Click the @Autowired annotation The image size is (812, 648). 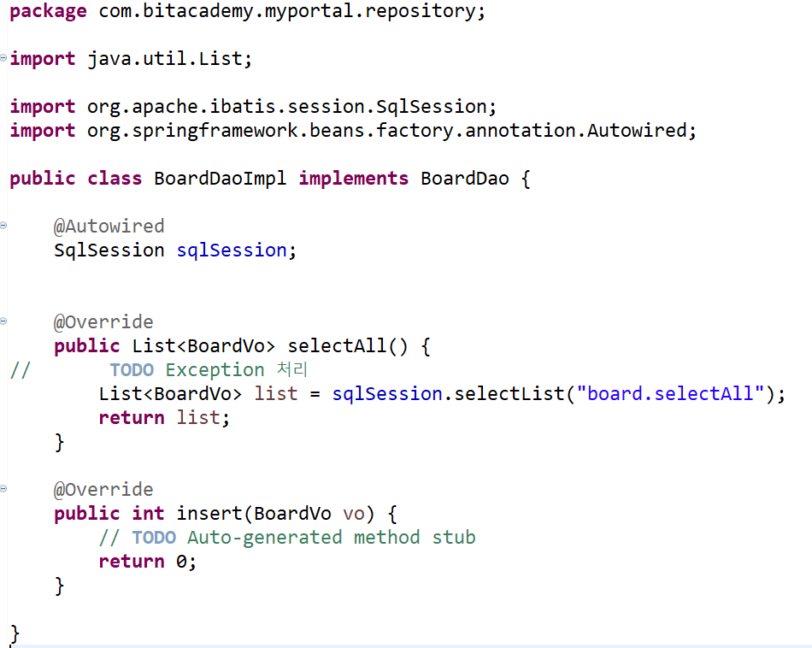pyautogui.click(x=109, y=227)
